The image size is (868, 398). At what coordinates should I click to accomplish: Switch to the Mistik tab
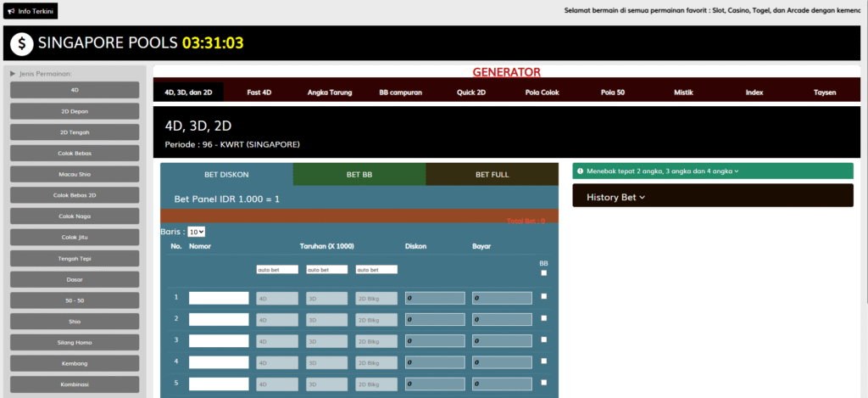pos(684,92)
